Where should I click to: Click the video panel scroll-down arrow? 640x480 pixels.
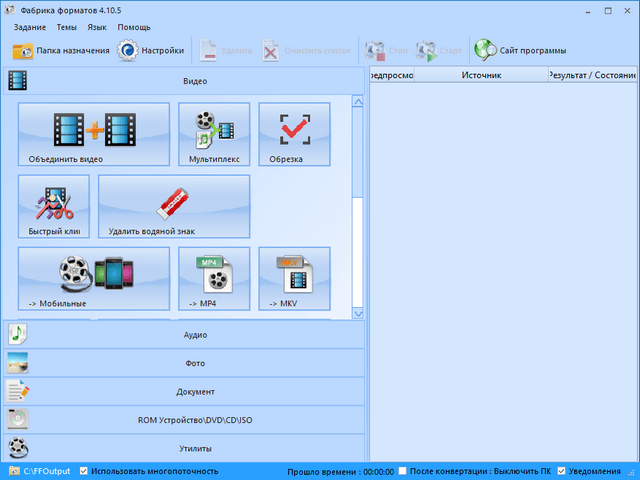(x=358, y=313)
